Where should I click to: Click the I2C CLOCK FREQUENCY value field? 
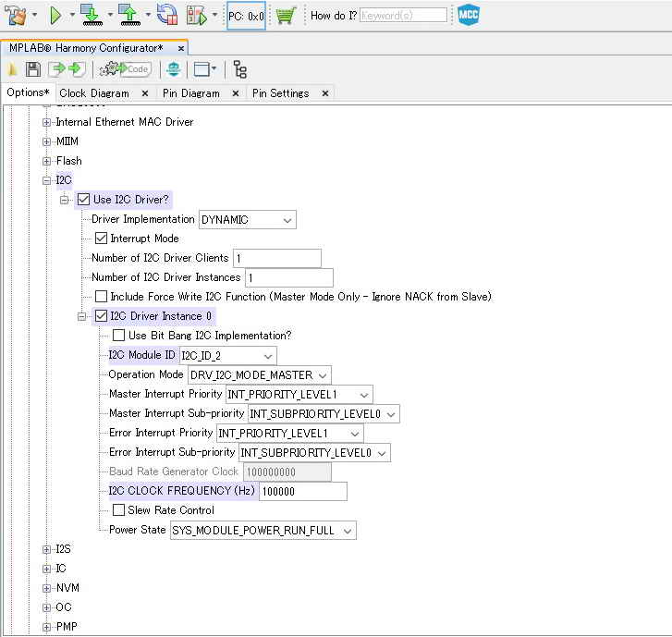pos(303,492)
